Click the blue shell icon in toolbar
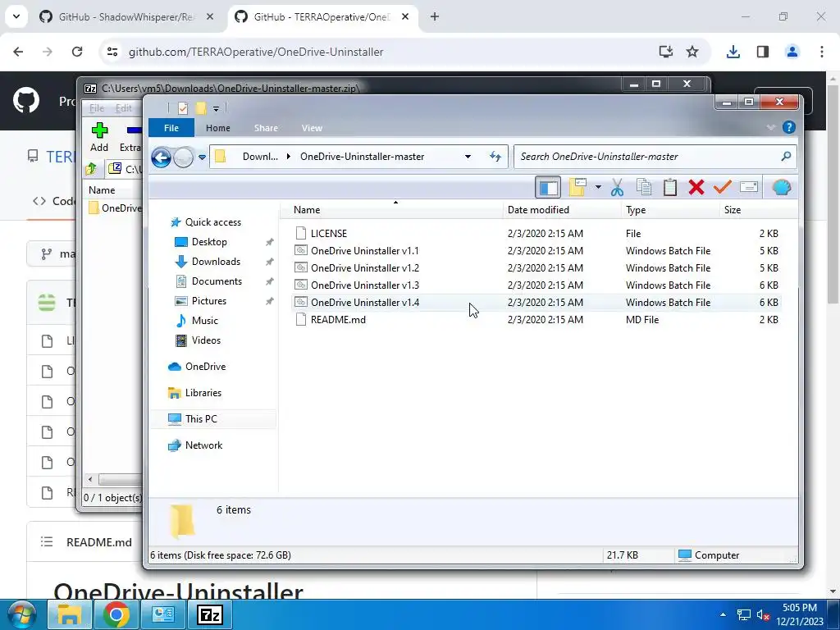The height and width of the screenshot is (630, 840). tap(782, 188)
